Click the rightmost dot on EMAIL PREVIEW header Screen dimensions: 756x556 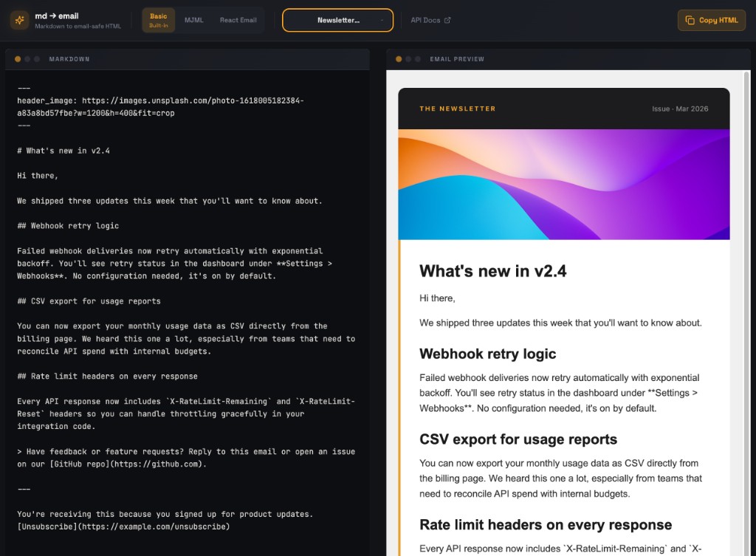[x=416, y=59]
